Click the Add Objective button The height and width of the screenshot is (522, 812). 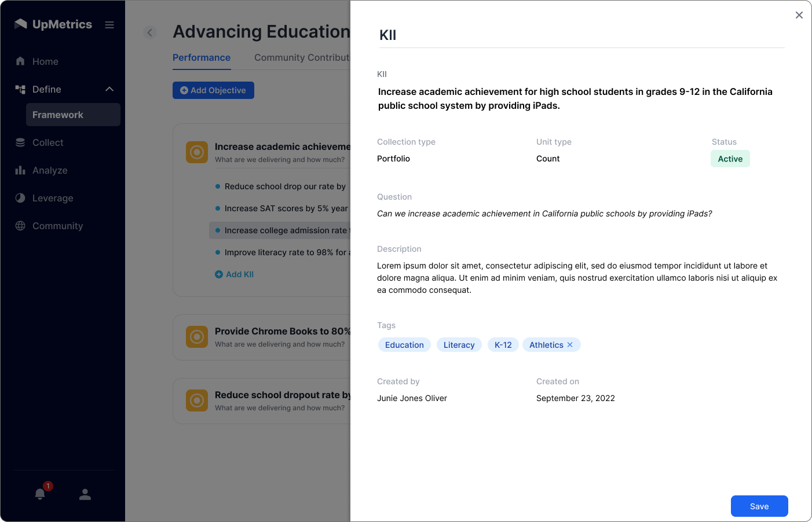point(213,90)
